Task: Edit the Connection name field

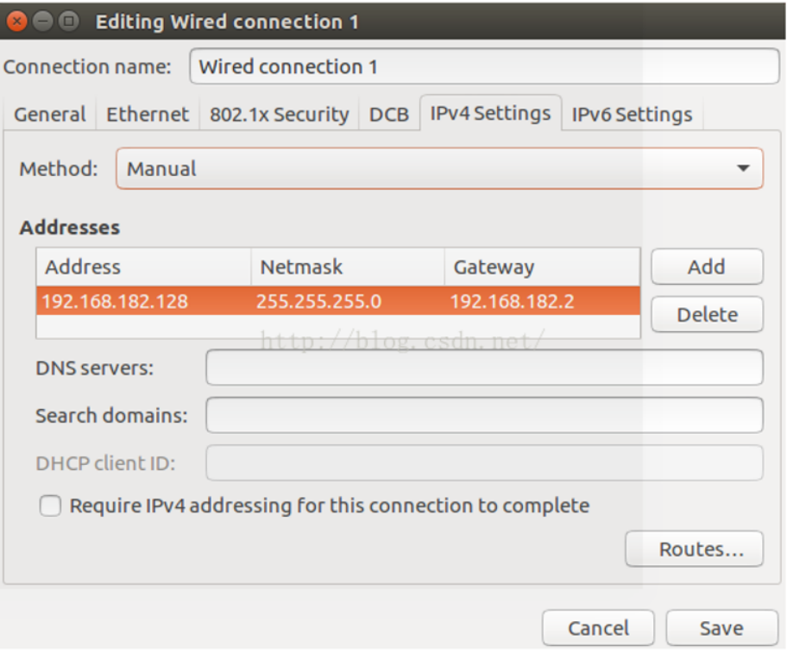Action: click(484, 66)
